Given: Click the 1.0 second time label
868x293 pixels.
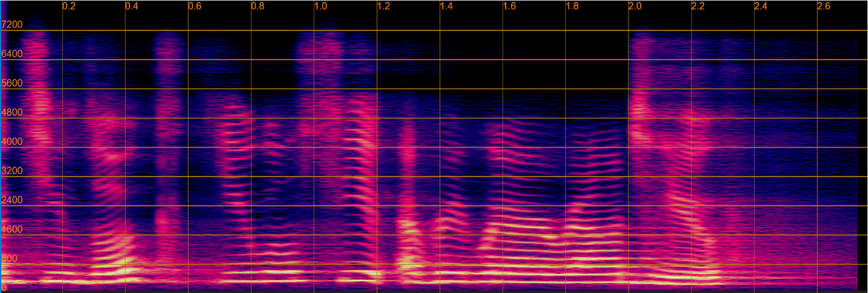Looking at the screenshot, I should click(x=320, y=6).
